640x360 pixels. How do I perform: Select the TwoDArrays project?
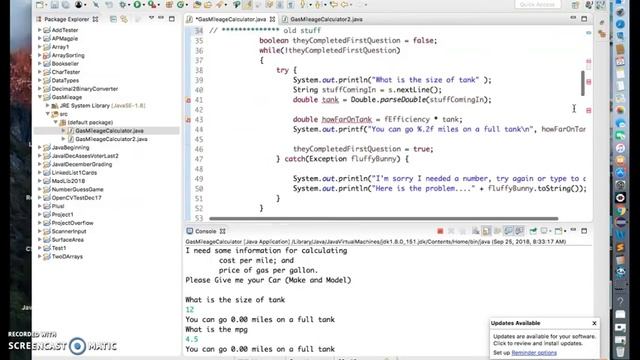pos(67,257)
